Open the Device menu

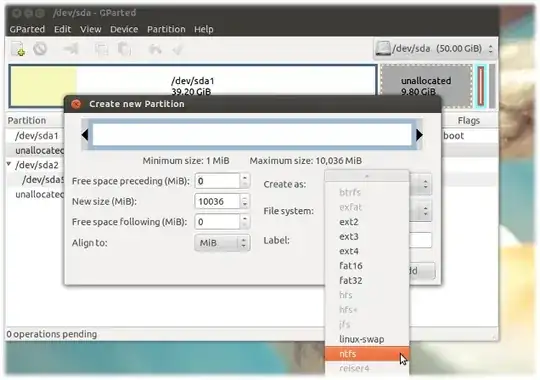(124, 29)
